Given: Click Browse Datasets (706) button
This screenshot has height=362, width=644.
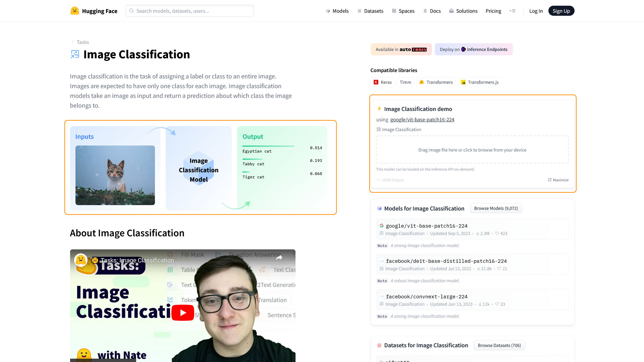Looking at the screenshot, I should coord(499,345).
